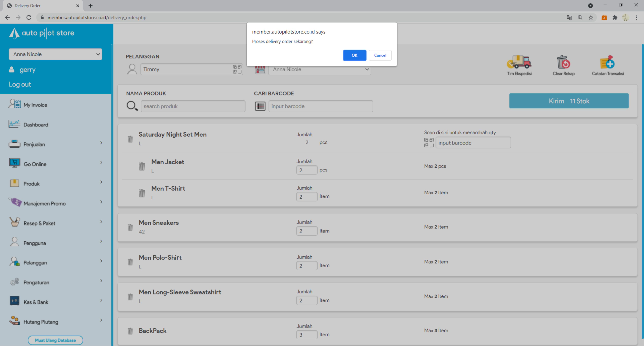644x346 pixels.
Task: Open the Dashboard menu item
Action: 36,125
